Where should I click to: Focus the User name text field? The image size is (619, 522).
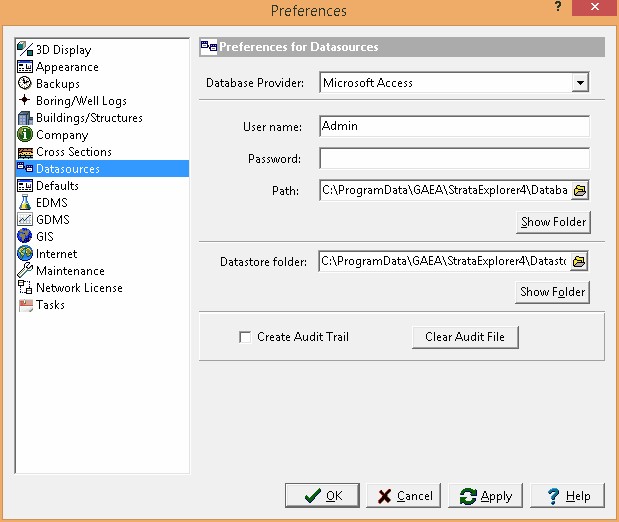(x=454, y=127)
